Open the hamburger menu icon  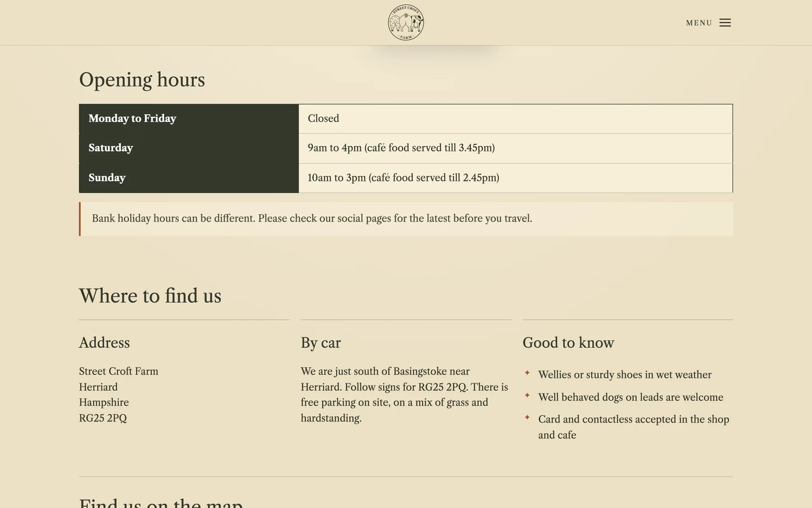[x=725, y=23]
